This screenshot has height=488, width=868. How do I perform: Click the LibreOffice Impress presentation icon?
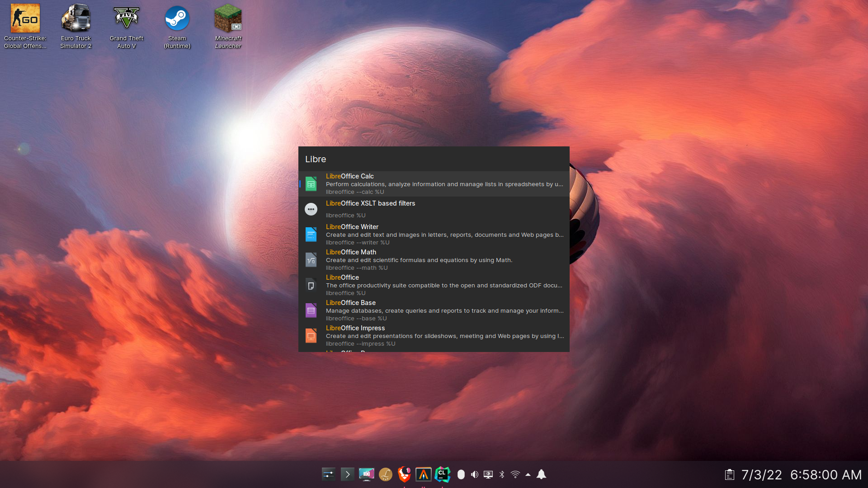point(311,336)
